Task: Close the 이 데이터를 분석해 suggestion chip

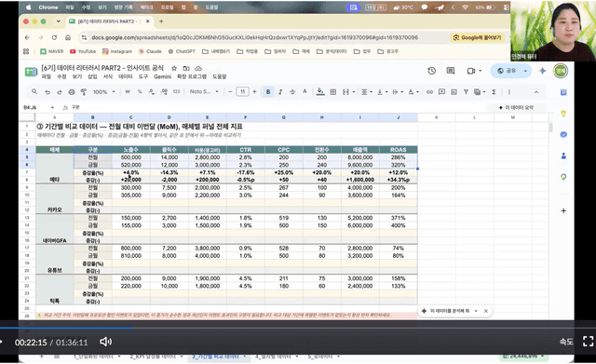Action: (x=486, y=311)
